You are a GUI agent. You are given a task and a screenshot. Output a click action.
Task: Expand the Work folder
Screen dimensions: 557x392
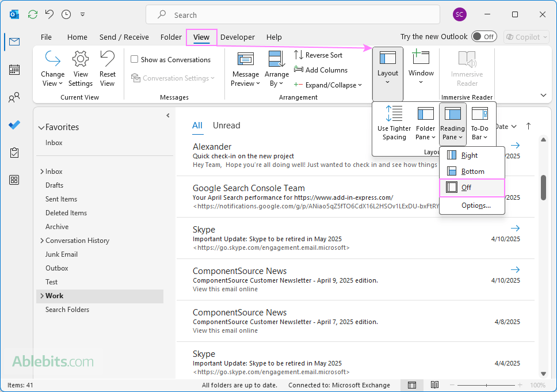pos(42,296)
